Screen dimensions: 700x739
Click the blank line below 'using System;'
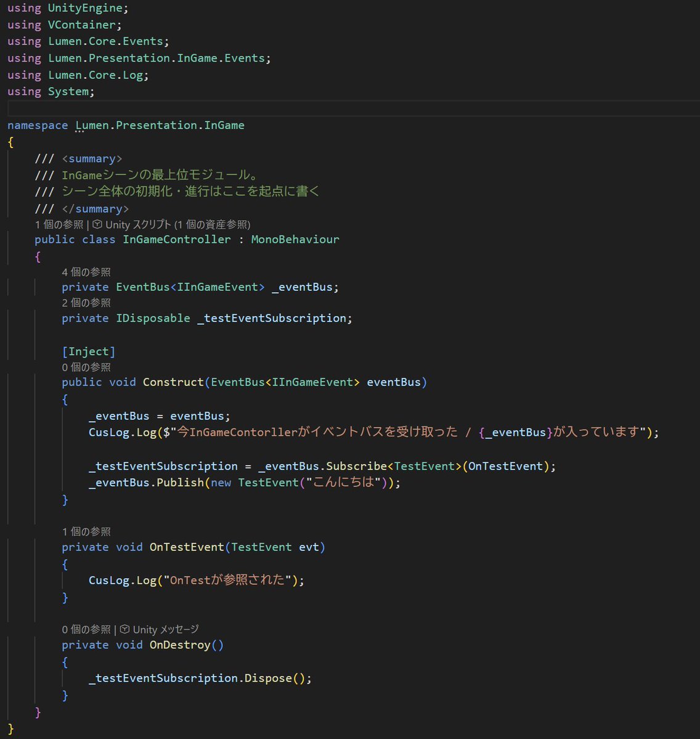point(353,108)
